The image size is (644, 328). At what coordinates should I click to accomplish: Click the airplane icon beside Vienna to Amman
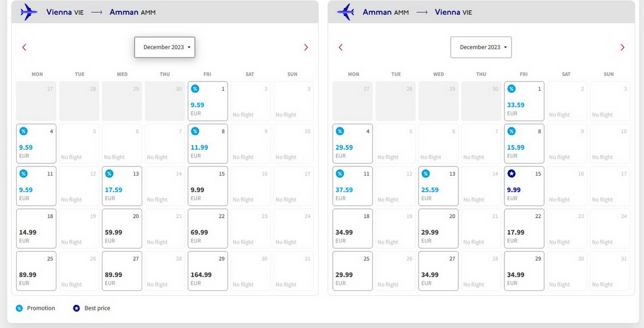(x=29, y=12)
